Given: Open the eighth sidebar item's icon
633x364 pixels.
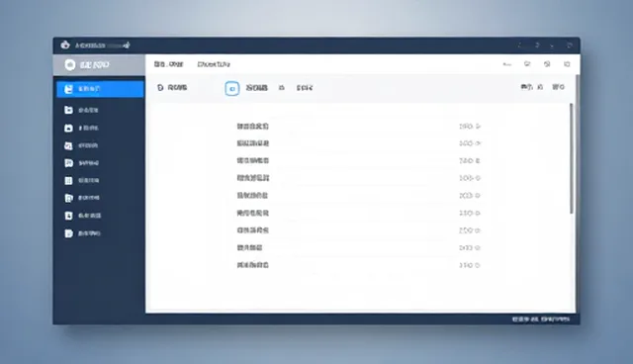Looking at the screenshot, I should (x=68, y=216).
